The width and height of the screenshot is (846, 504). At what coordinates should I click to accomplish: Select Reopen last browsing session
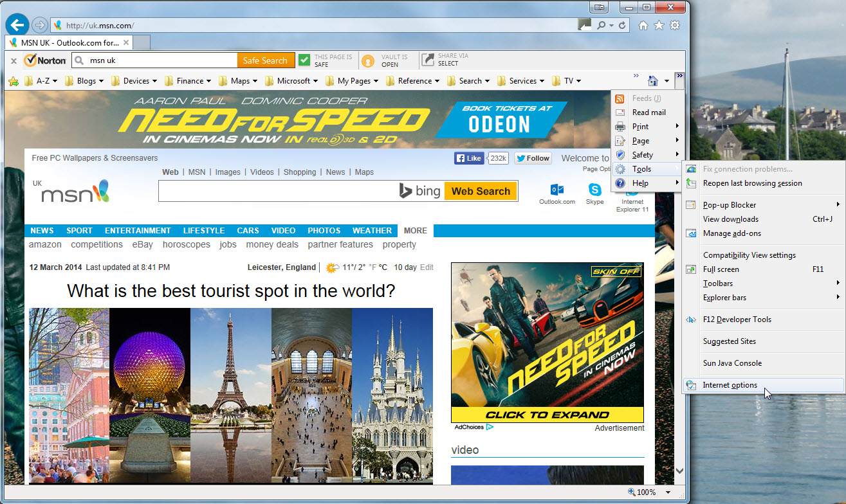[764, 183]
